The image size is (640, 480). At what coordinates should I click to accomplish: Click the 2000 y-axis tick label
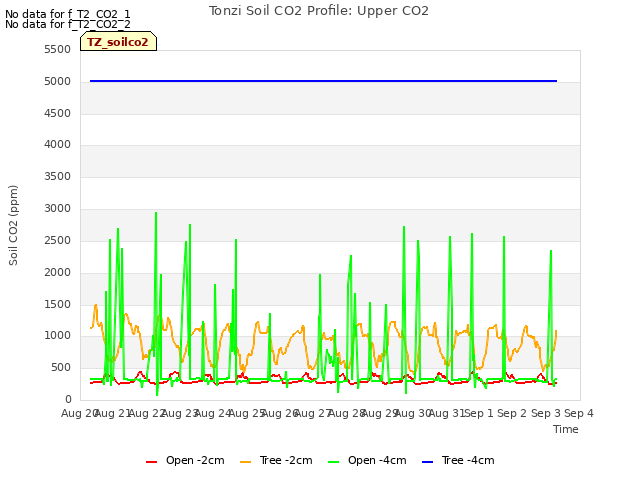(58, 272)
